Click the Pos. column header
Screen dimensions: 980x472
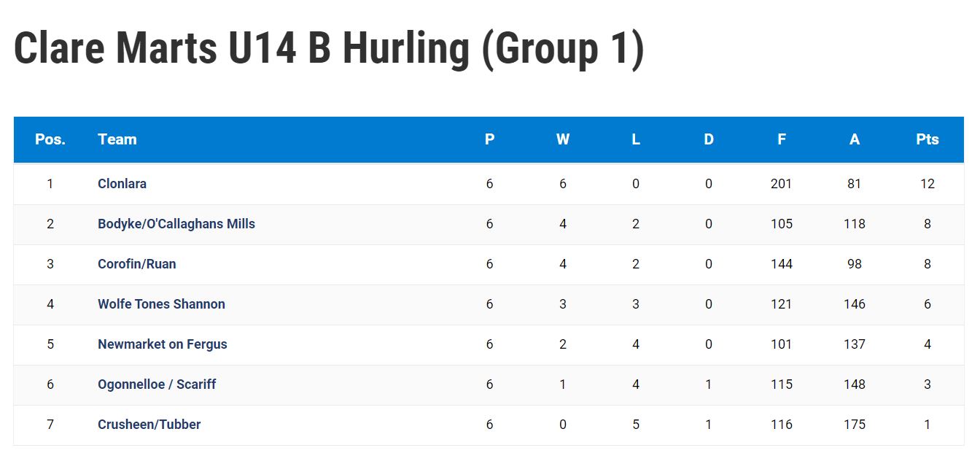pos(50,139)
